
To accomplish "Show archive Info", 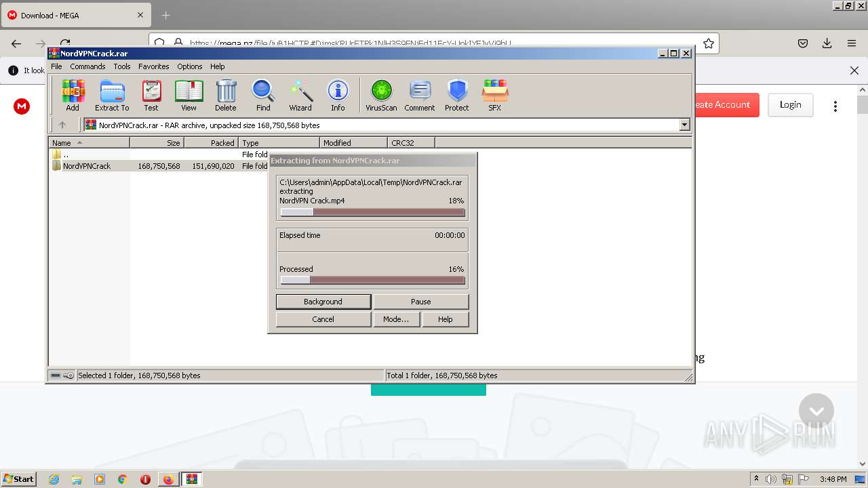I will click(x=338, y=96).
